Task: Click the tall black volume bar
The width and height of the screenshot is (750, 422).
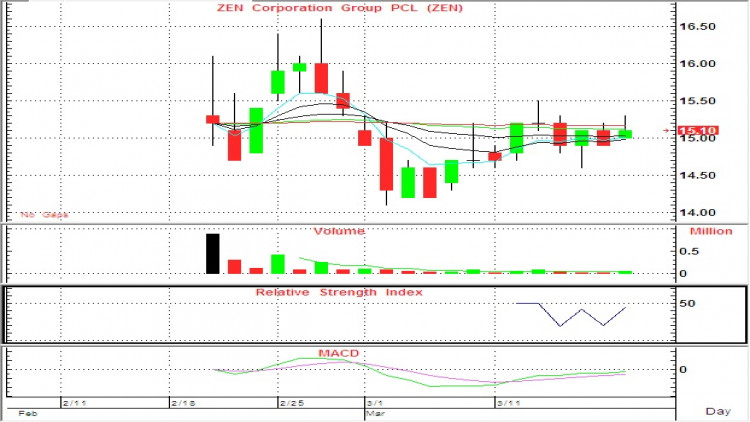Action: click(212, 254)
